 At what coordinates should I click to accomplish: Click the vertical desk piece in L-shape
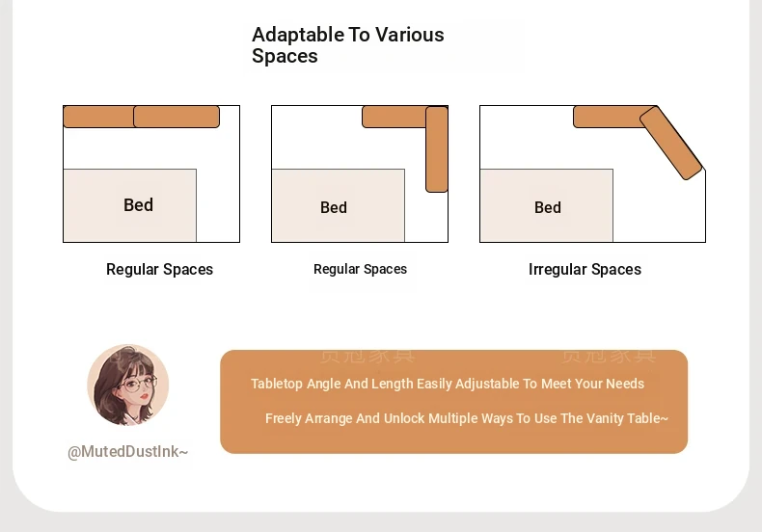[436, 149]
